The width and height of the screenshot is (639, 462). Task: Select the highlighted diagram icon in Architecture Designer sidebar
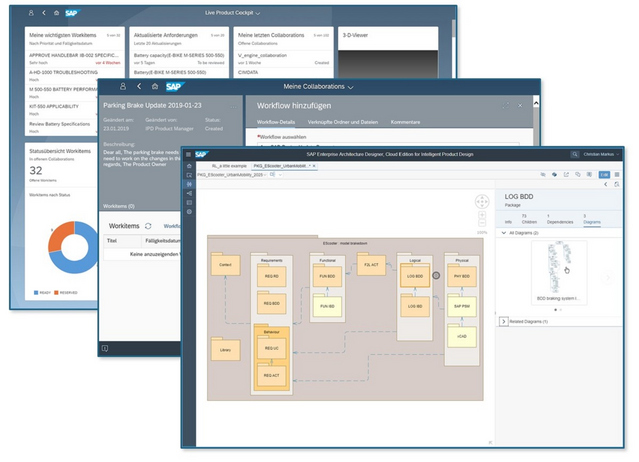tap(189, 184)
